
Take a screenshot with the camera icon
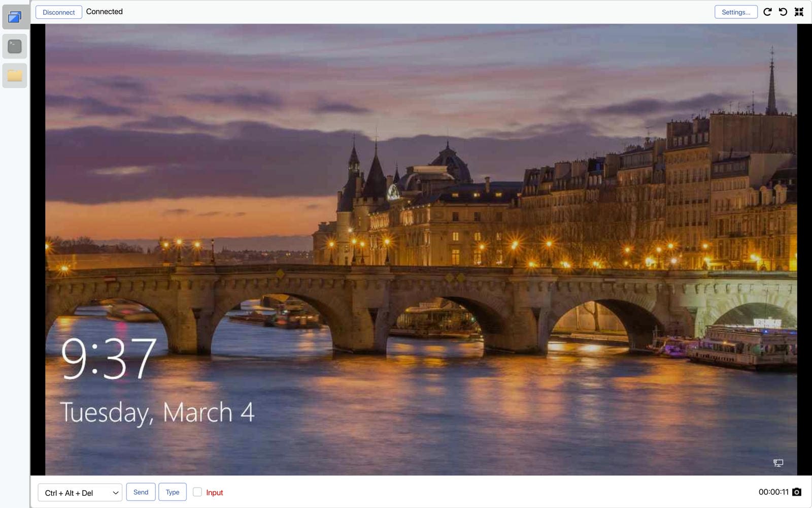[797, 492]
